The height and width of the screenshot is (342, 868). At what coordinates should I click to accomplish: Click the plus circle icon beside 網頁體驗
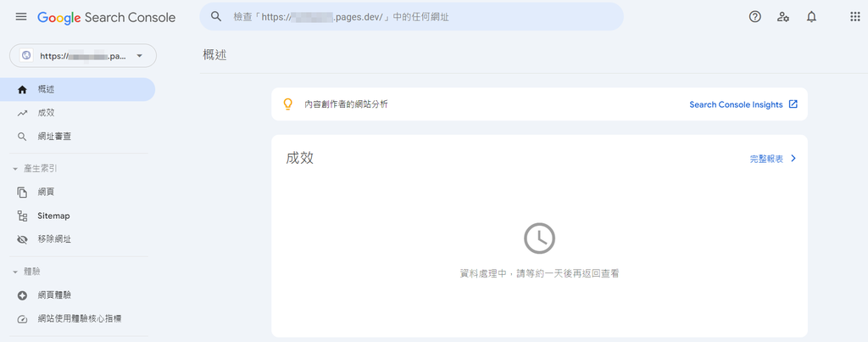click(22, 295)
